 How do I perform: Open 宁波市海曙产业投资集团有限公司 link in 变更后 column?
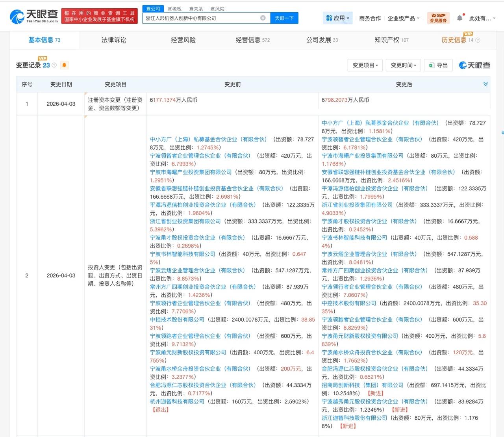pos(363,156)
